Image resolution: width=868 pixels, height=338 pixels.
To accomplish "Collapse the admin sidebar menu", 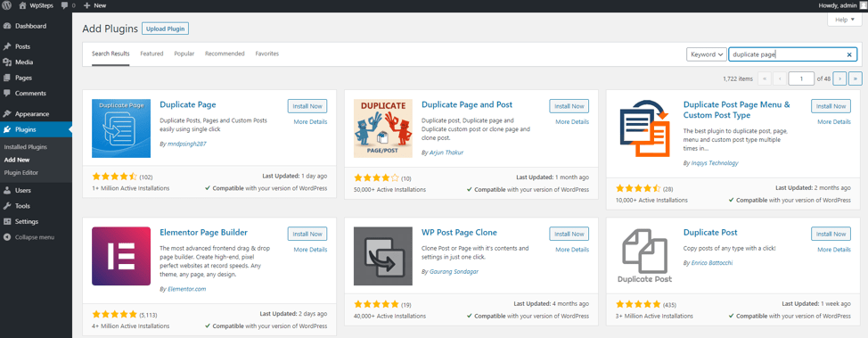I will coord(36,237).
